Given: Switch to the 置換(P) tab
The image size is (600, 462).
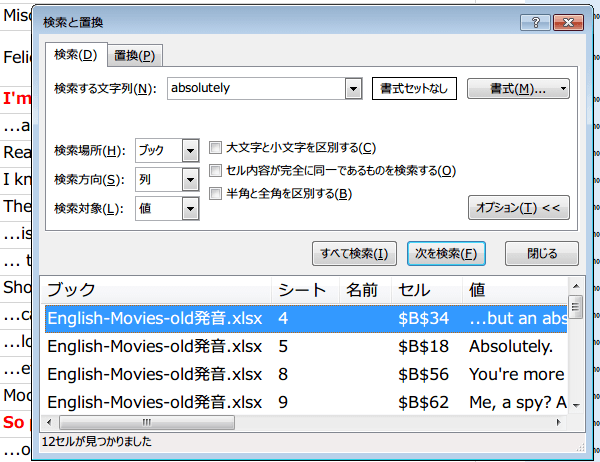Looking at the screenshot, I should tap(135, 56).
